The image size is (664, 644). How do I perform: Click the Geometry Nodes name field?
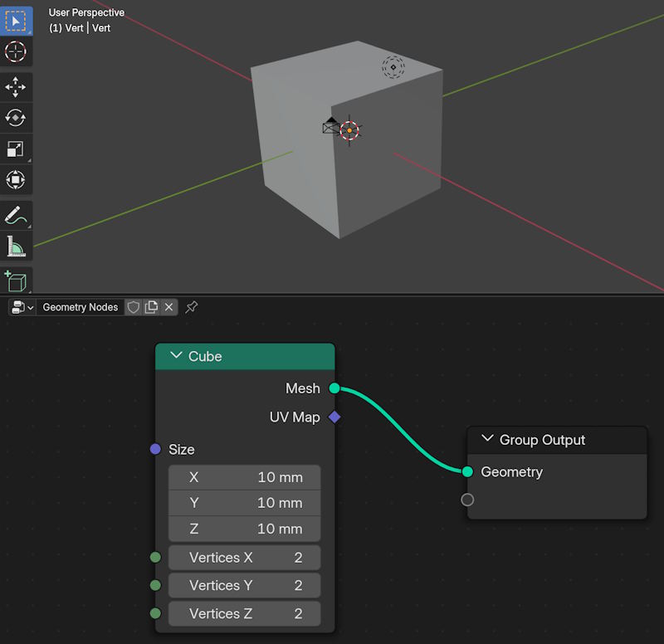pos(81,307)
